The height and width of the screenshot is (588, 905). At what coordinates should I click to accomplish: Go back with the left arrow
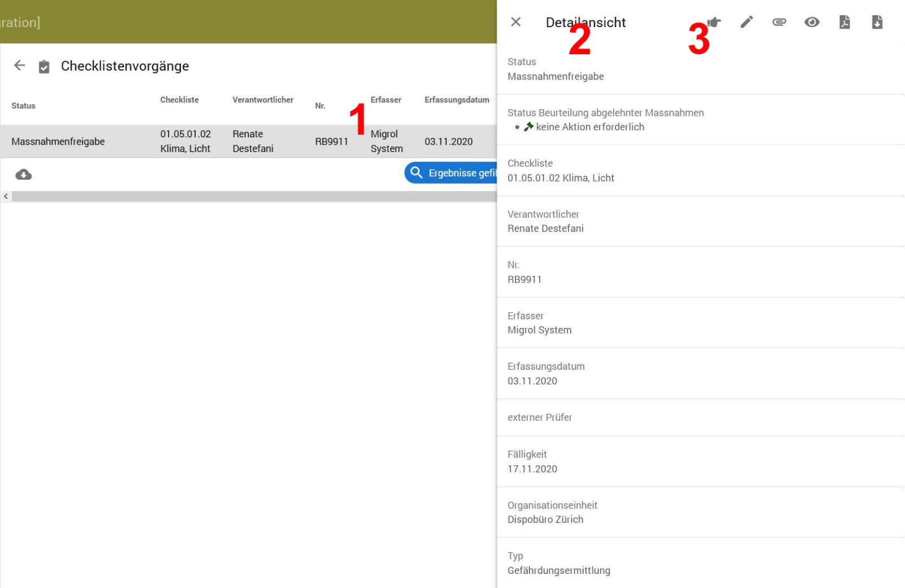coord(20,66)
